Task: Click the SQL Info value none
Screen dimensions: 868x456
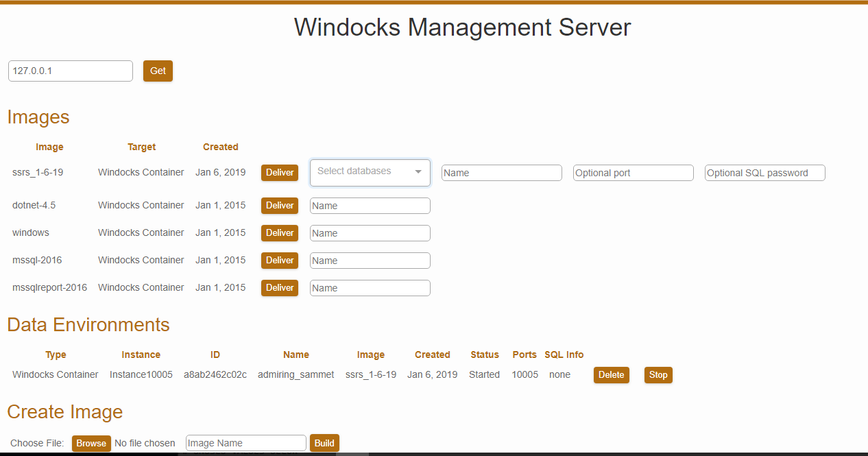Action: click(x=559, y=374)
